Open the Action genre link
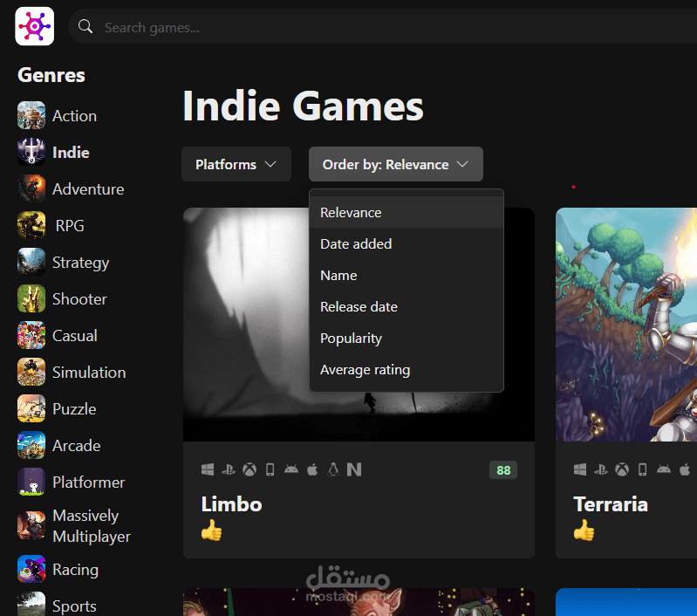This screenshot has width=697, height=616. tap(74, 116)
